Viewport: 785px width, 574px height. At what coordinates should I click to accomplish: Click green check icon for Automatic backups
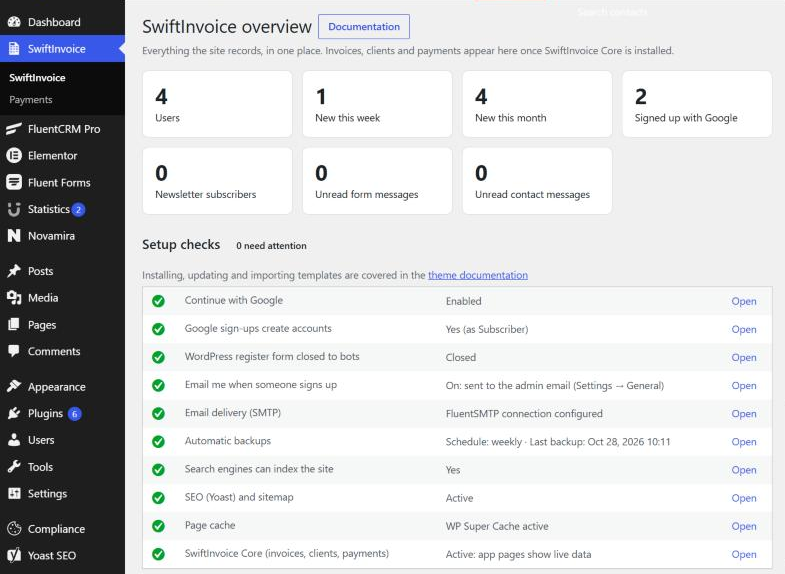[158, 441]
